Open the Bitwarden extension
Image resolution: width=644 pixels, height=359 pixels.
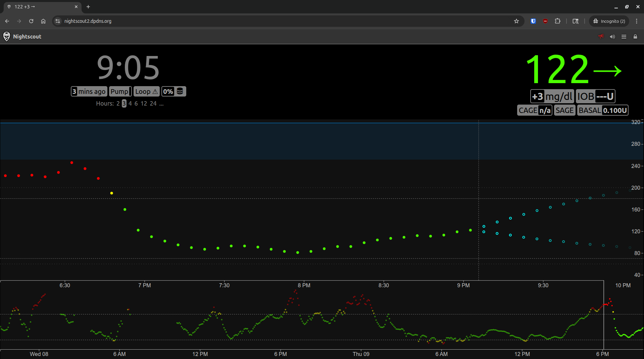click(x=533, y=21)
